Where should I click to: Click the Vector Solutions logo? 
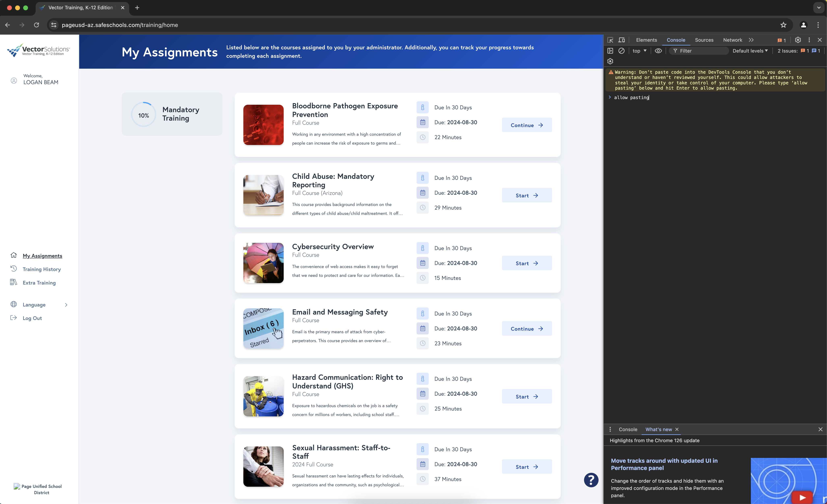(x=38, y=50)
